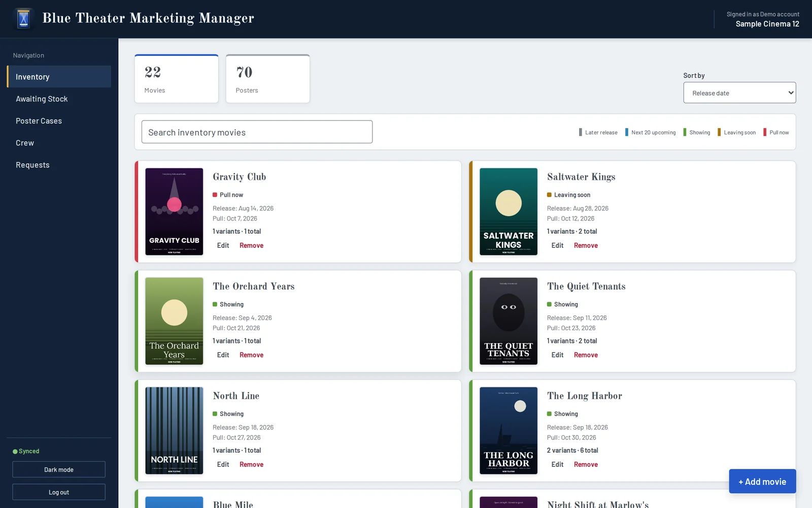This screenshot has width=812, height=508.
Task: Click the Later release legend swatch
Action: [x=581, y=132]
